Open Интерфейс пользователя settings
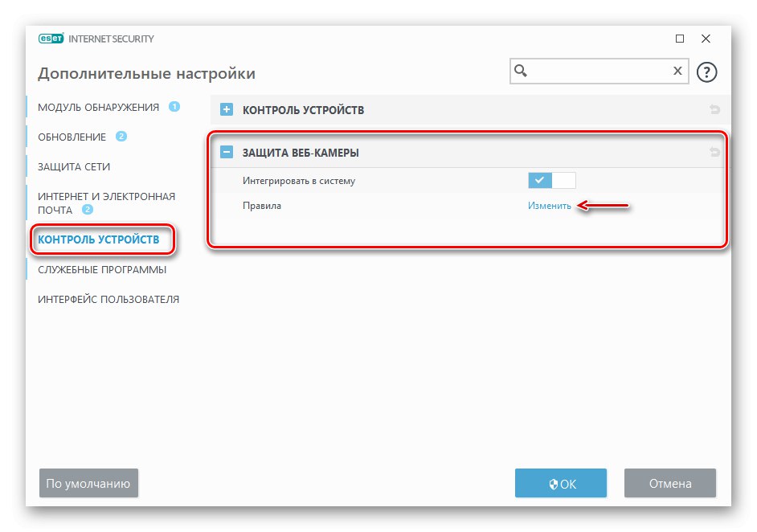757x532 pixels. (x=108, y=300)
